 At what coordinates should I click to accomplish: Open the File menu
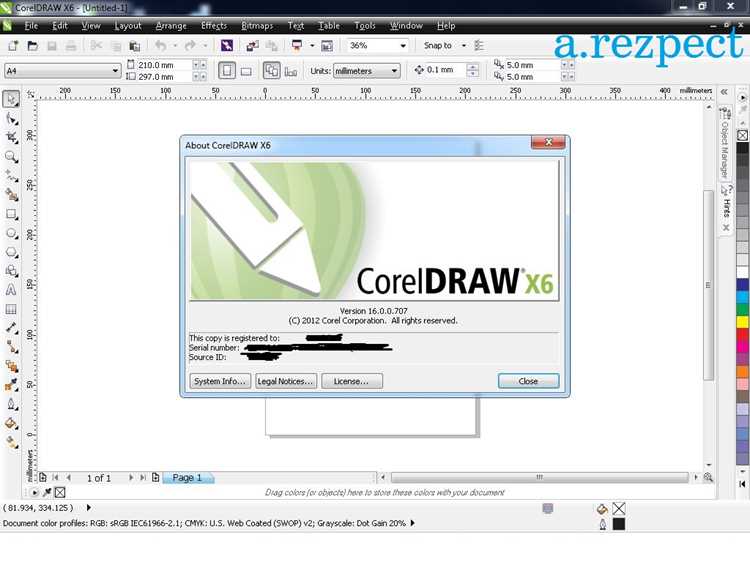point(31,26)
